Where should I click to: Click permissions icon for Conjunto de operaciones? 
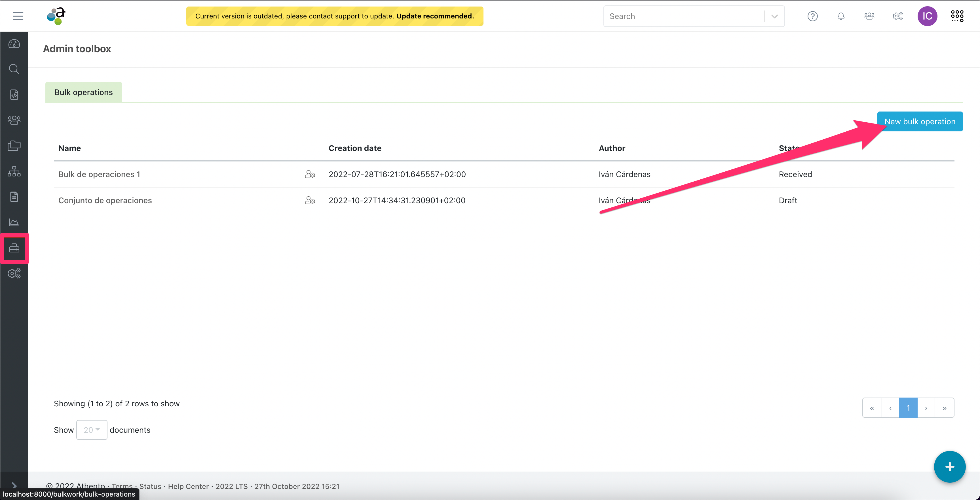(310, 200)
